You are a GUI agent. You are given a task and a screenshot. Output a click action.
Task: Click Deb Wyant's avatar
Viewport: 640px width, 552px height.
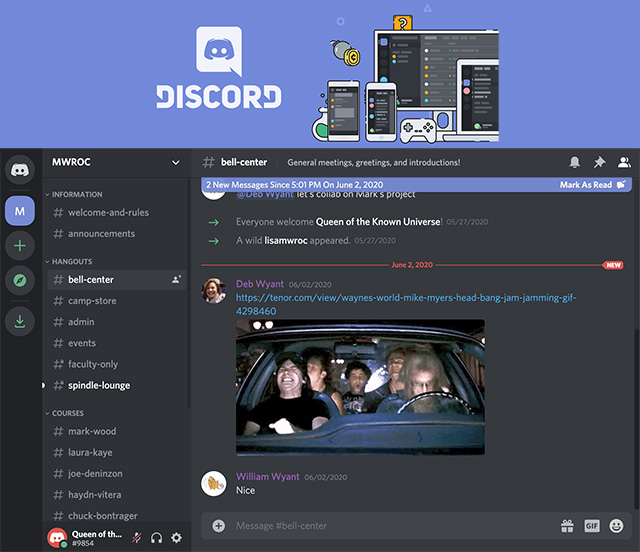click(x=213, y=291)
